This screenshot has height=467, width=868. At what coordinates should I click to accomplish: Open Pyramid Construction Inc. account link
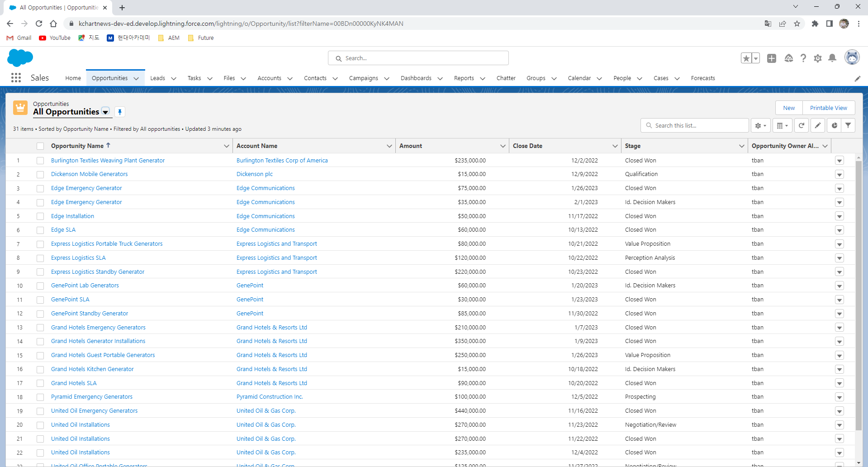[270, 397]
